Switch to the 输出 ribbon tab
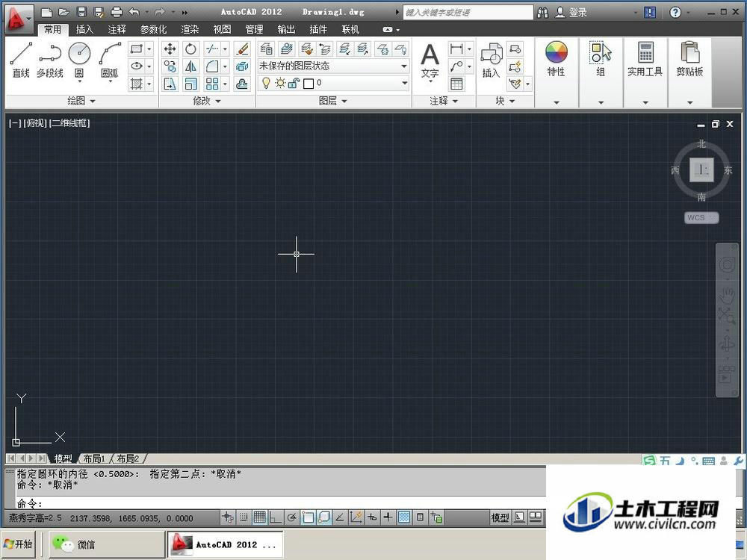The image size is (747, 560). pyautogui.click(x=286, y=30)
